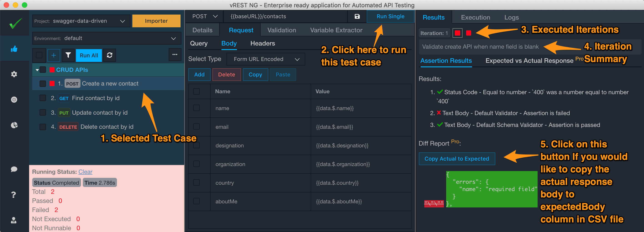The width and height of the screenshot is (644, 232).
Task: Toggle the select-all test cases checkbox in toolbar
Action: click(39, 55)
